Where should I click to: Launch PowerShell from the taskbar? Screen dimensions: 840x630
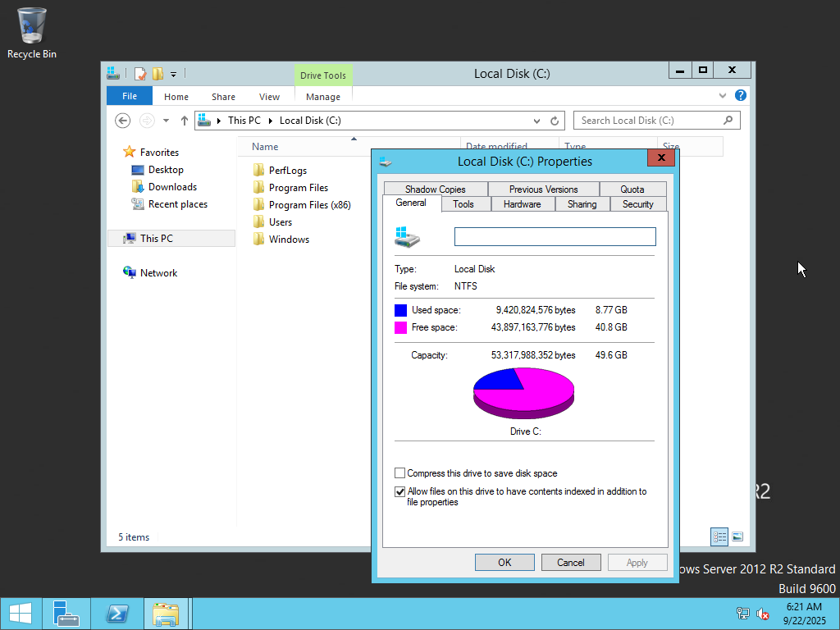point(116,614)
